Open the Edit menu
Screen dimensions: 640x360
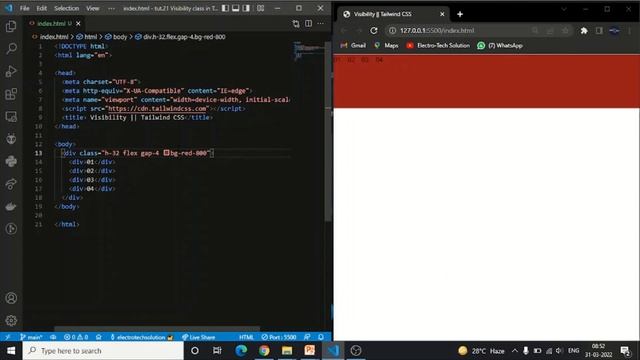(42, 8)
